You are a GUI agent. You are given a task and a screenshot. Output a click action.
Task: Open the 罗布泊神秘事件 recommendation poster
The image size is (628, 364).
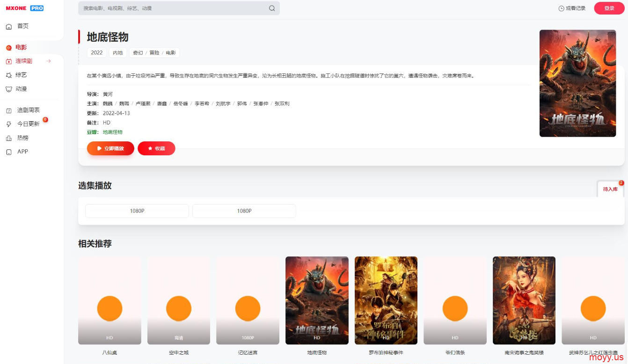point(386,300)
